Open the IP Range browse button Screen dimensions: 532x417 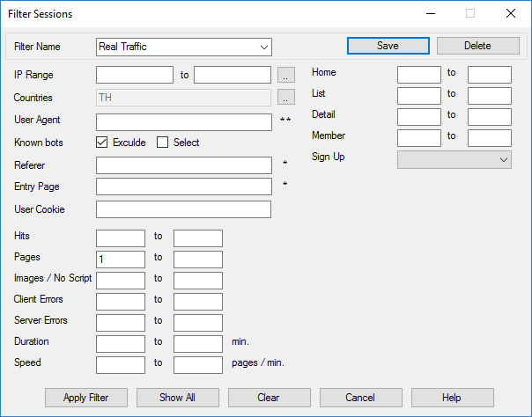pyautogui.click(x=286, y=75)
